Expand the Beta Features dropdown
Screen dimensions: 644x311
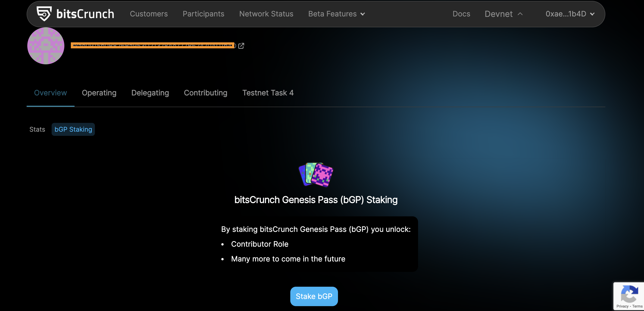[337, 14]
